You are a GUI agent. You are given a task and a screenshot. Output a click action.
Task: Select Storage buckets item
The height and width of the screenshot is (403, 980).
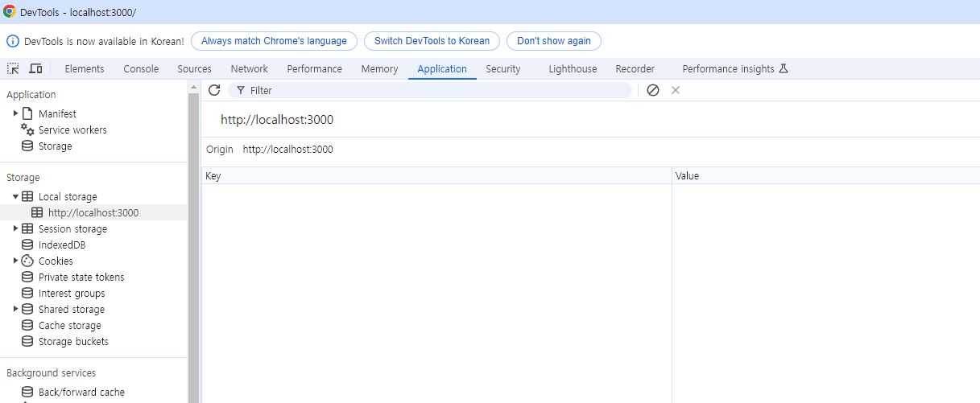tap(73, 341)
